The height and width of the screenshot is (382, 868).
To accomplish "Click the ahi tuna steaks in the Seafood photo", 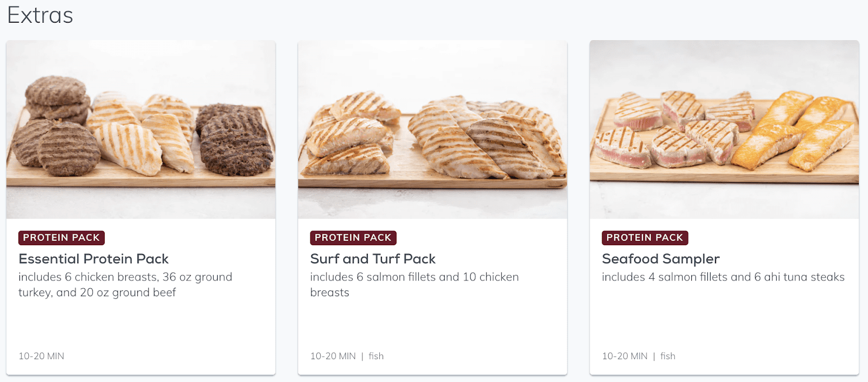I will pyautogui.click(x=675, y=129).
